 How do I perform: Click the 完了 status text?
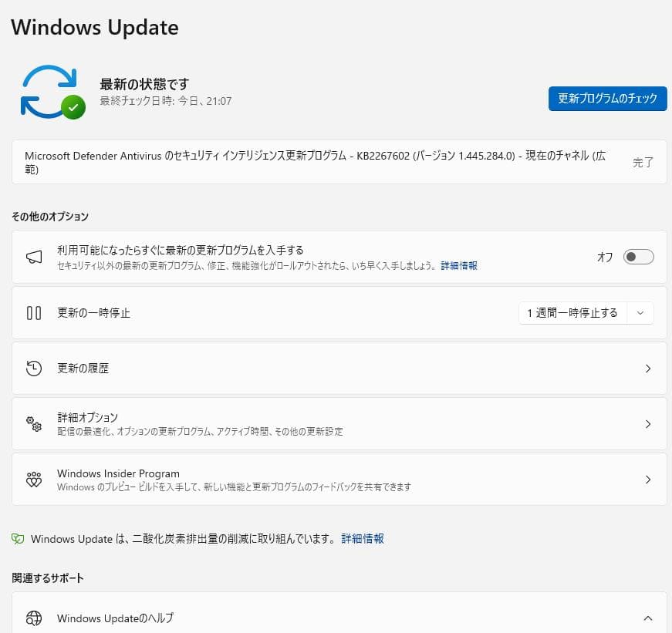click(643, 163)
